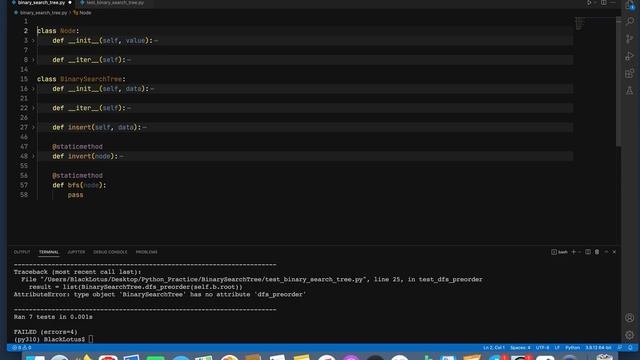Click 'class BinarySearchTree:' on line 15
This screenshot has width=640, height=360.
click(82, 79)
